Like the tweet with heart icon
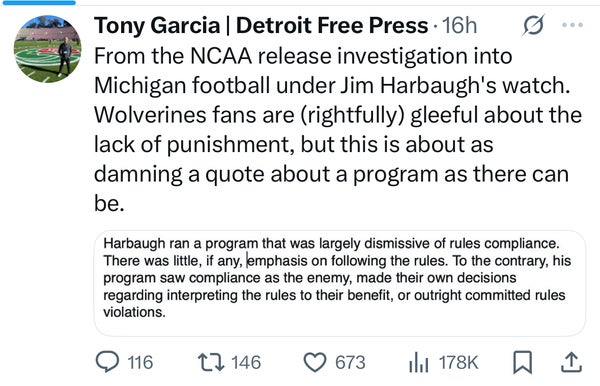 (x=315, y=362)
